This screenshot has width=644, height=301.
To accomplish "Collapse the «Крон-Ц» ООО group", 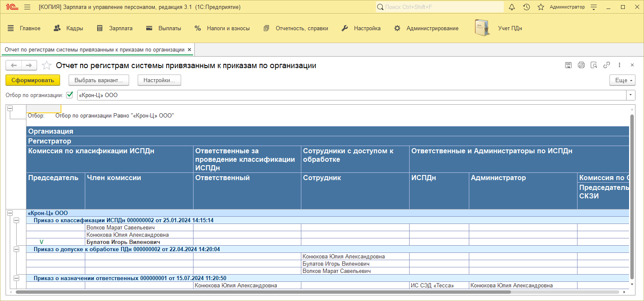I will pyautogui.click(x=10, y=213).
